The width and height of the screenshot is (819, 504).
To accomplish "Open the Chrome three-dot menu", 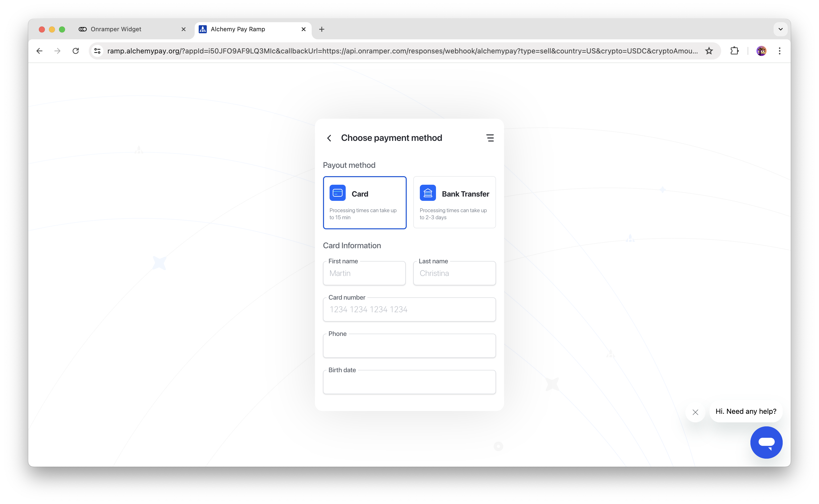I will [779, 51].
